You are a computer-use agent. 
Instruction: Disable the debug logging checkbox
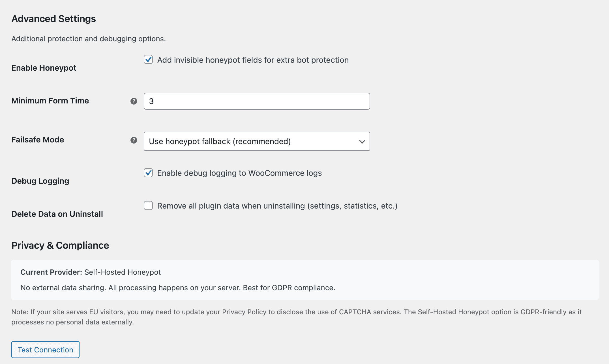click(x=148, y=173)
